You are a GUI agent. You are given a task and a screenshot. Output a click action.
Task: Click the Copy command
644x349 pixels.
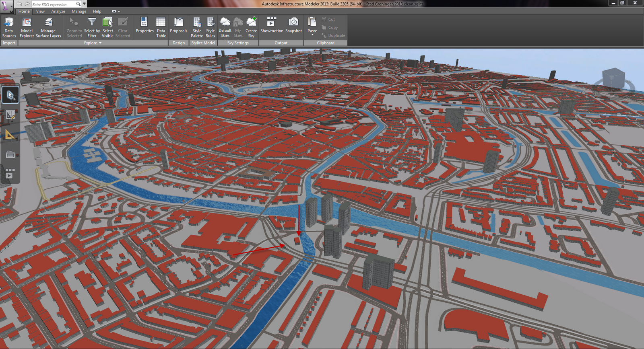330,27
